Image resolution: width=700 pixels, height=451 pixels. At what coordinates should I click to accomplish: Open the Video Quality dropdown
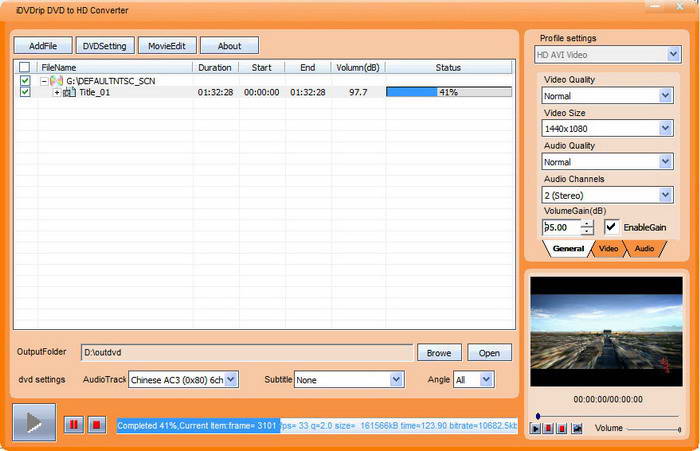[665, 96]
